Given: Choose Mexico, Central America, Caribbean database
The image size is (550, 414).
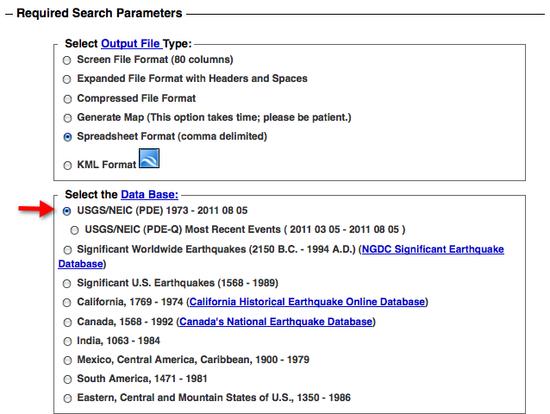Looking at the screenshot, I should [67, 360].
